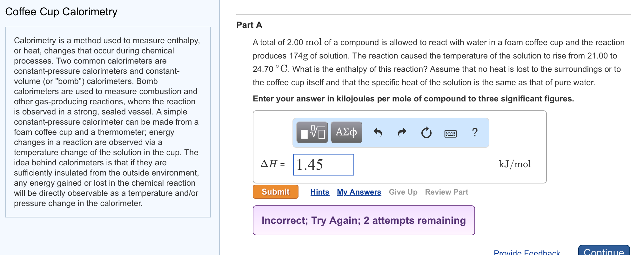This screenshot has height=255, width=644.
Task: Open Review Part
Action: pos(446,192)
